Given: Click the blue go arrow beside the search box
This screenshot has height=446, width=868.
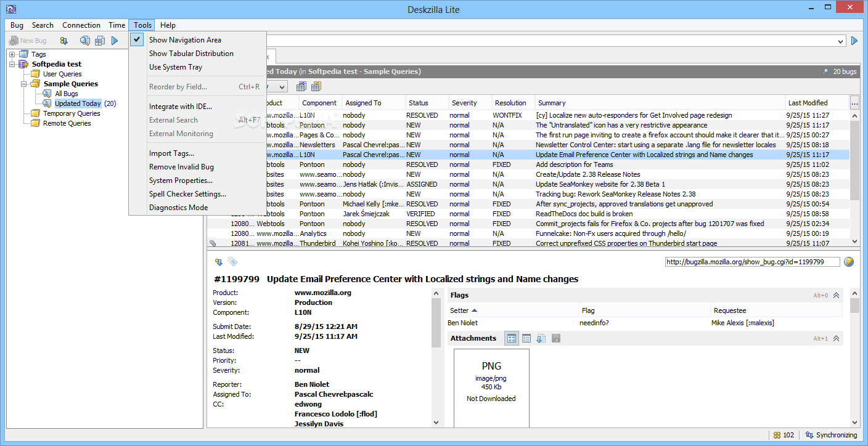Looking at the screenshot, I should [854, 41].
